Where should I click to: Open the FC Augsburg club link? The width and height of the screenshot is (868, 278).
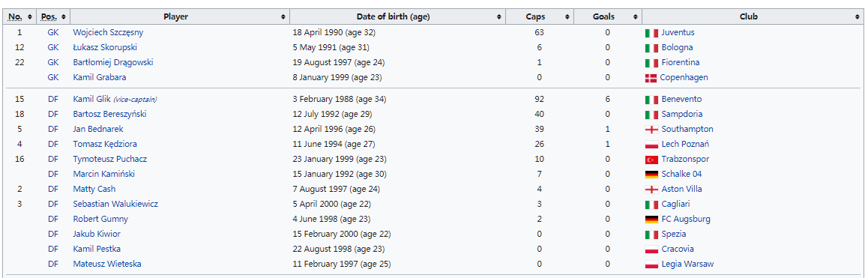point(686,220)
